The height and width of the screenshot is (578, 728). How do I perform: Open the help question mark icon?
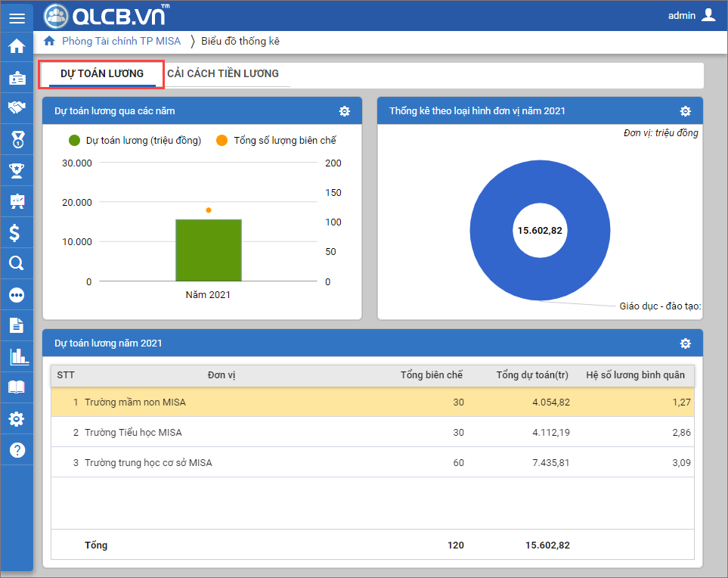coord(17,450)
